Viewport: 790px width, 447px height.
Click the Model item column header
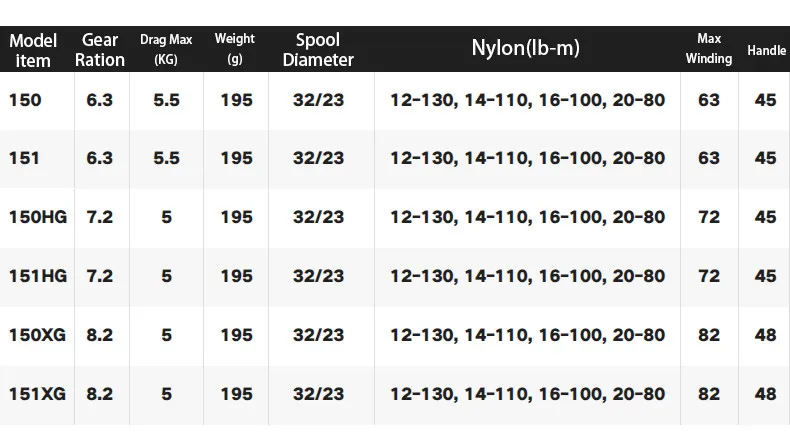(33, 50)
